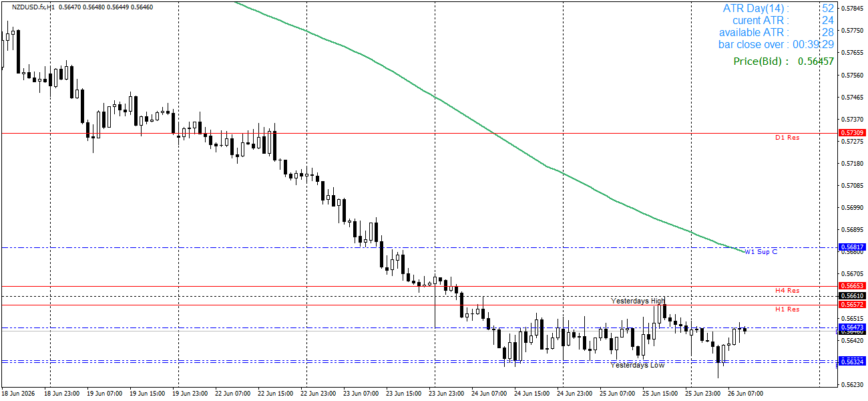Click the "Yesterdays Low" label
This screenshot has height=401, width=868.
pos(638,365)
